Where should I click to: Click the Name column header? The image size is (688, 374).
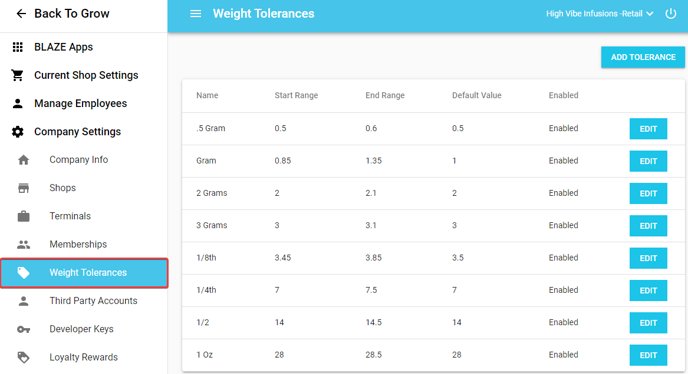click(x=207, y=95)
